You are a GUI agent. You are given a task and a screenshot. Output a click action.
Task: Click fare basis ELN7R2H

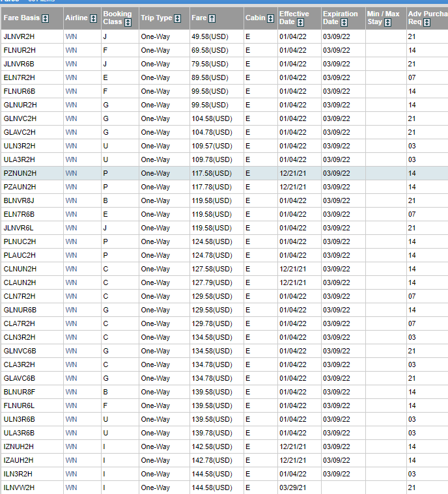pyautogui.click(x=20, y=77)
